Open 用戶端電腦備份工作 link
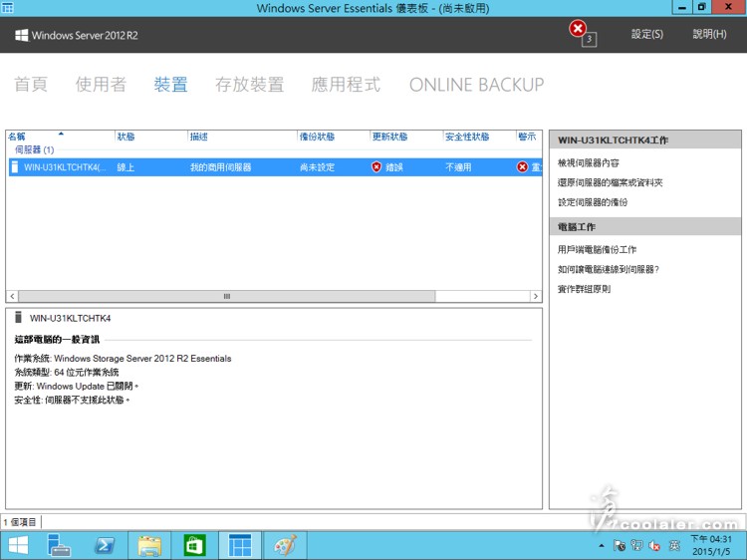The height and width of the screenshot is (560, 747). click(597, 249)
